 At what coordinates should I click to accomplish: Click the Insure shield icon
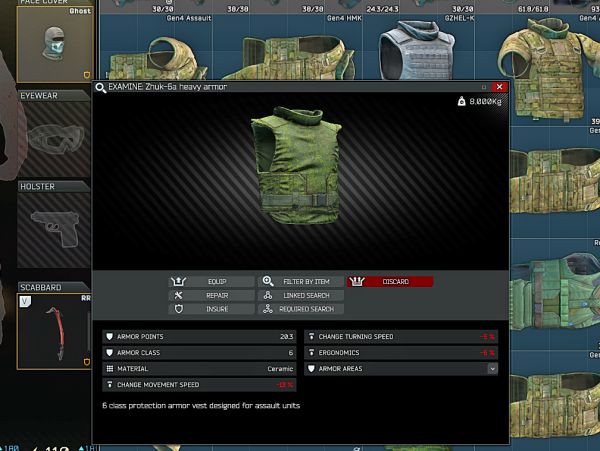tap(178, 309)
